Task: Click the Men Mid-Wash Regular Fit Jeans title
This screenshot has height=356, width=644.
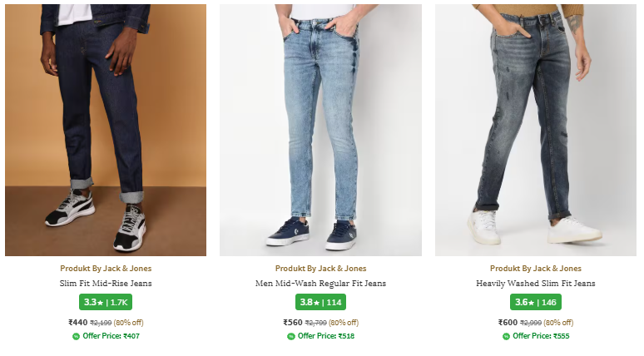Action: (320, 284)
